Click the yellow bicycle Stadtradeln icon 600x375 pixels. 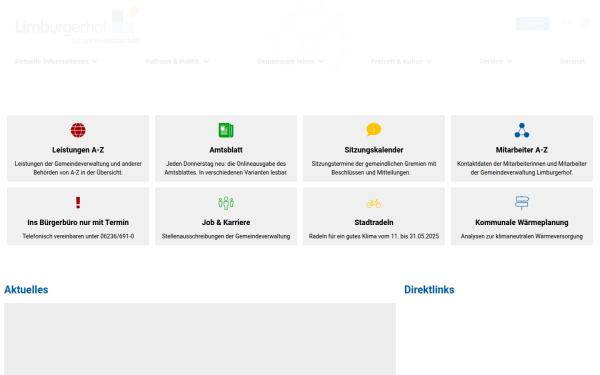point(373,203)
